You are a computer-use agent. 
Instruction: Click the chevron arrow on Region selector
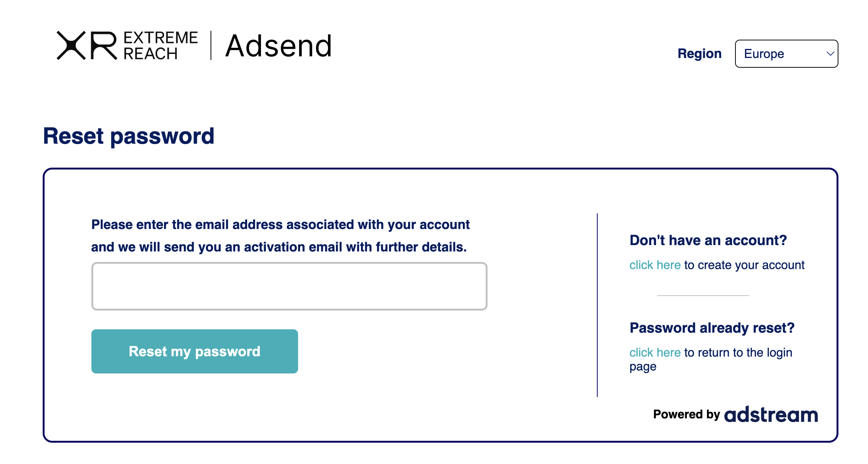coord(830,54)
